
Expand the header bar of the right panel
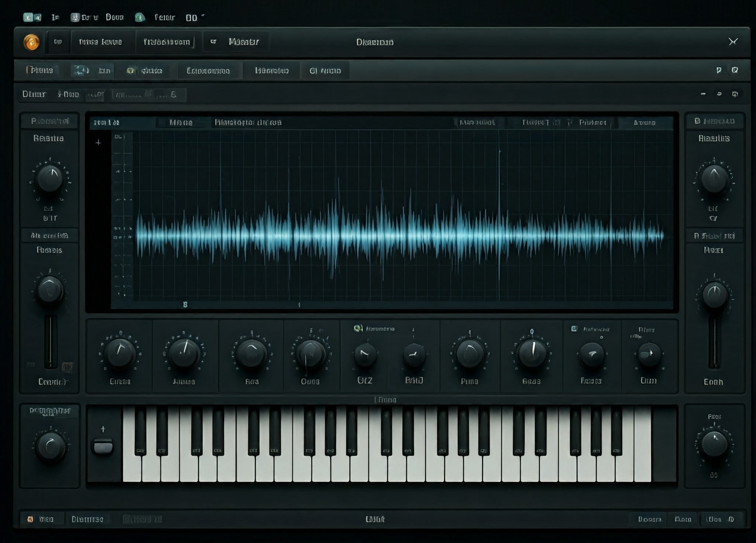[x=715, y=121]
